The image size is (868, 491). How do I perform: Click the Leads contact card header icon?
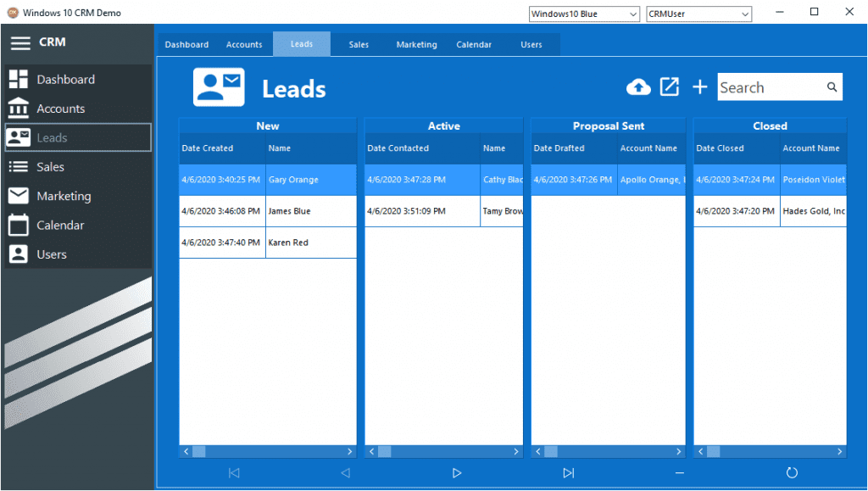[219, 86]
